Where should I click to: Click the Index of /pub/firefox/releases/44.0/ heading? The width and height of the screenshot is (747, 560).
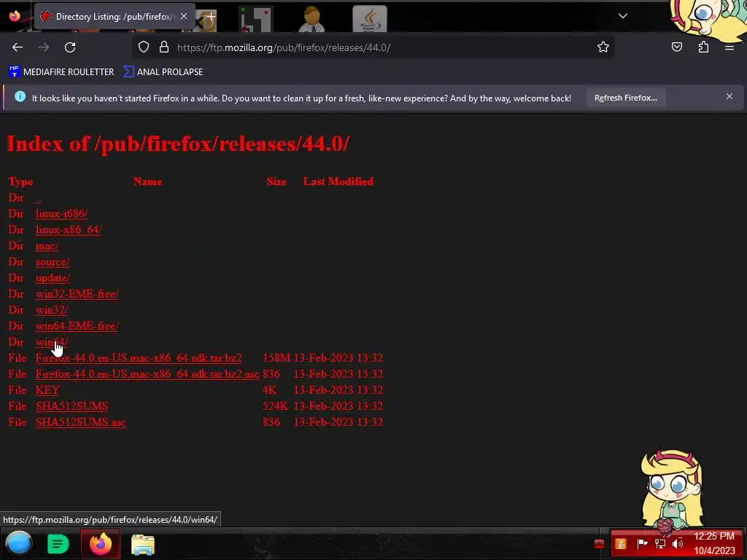click(x=178, y=144)
